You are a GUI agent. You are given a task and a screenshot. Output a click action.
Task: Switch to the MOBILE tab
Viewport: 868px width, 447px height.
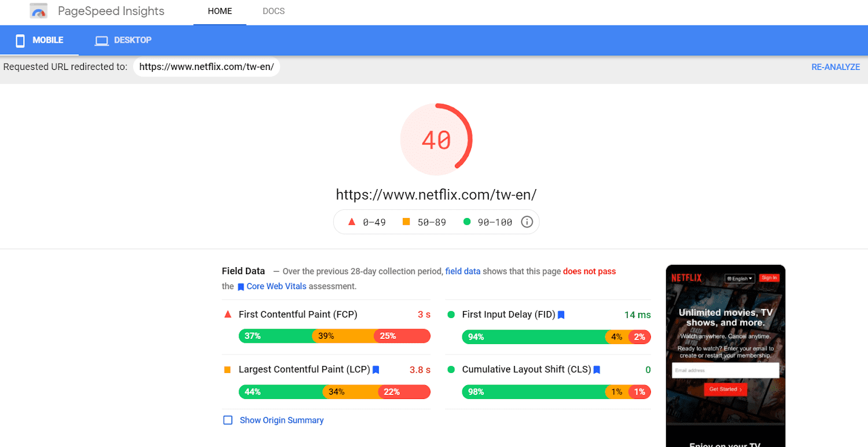point(39,40)
